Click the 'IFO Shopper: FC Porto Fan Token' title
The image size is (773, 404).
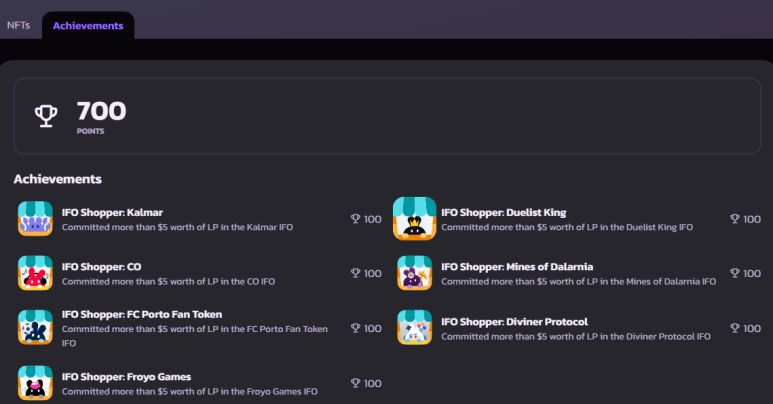142,314
